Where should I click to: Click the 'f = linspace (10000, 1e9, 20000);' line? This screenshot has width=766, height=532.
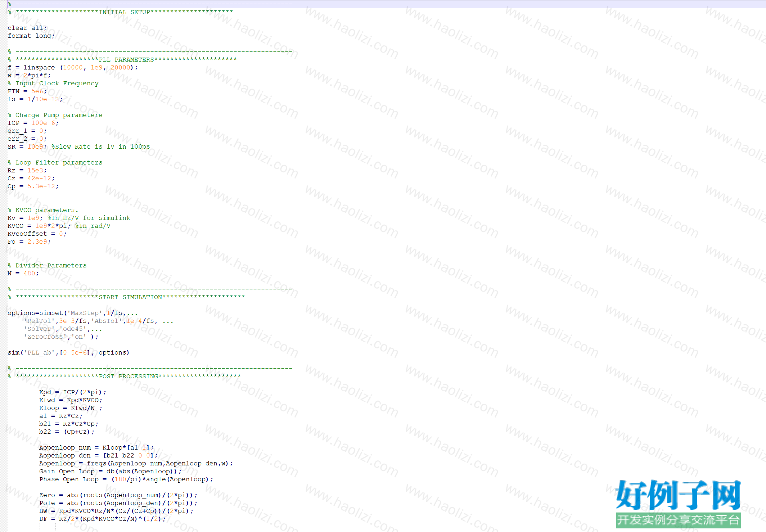tap(72, 67)
